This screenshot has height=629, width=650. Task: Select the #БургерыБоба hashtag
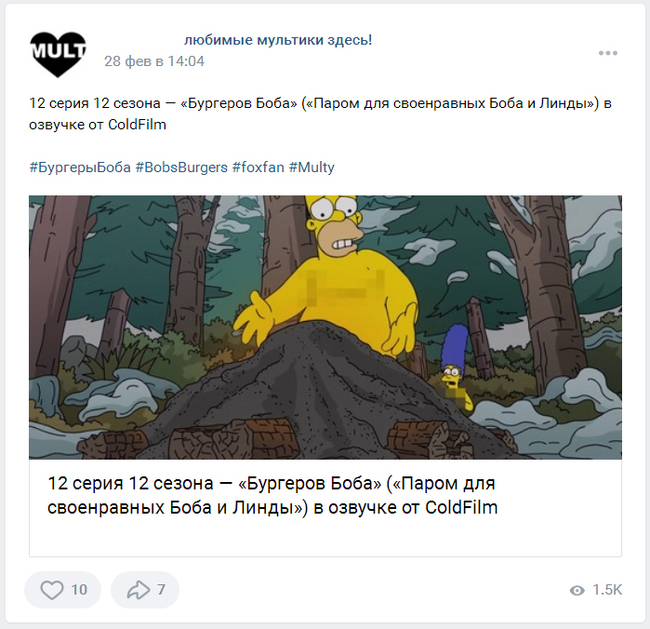(x=80, y=168)
